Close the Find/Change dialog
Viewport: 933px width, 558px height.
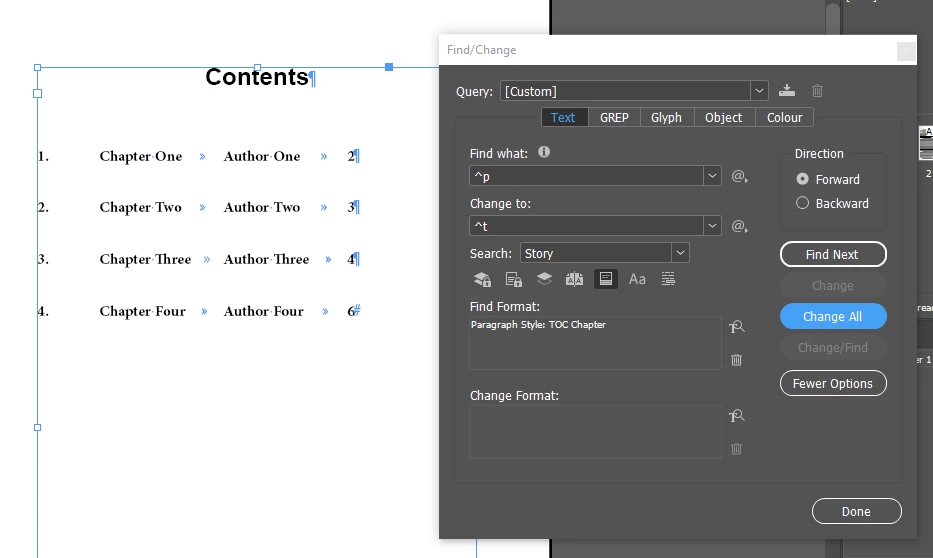click(x=906, y=51)
